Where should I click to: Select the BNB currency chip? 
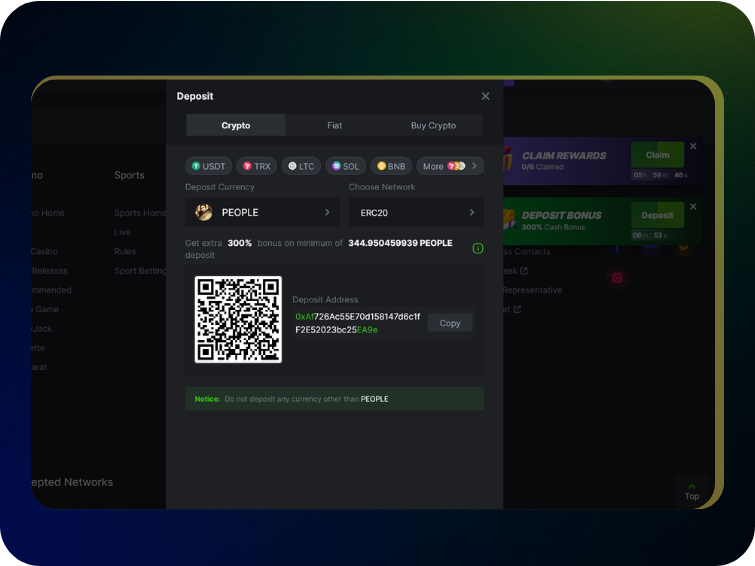391,166
